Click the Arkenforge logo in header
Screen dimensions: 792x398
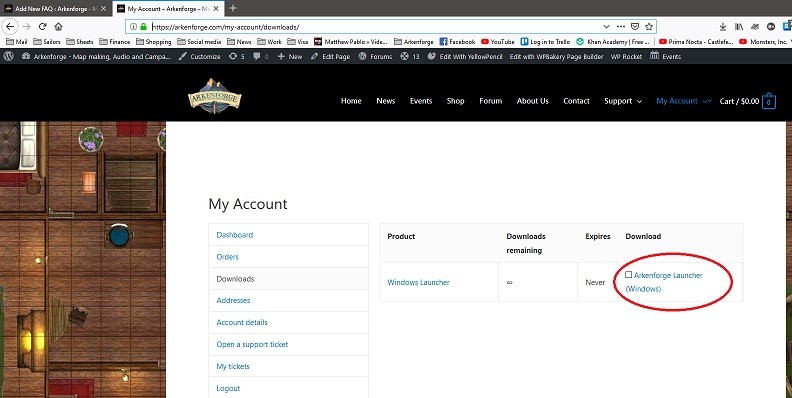tap(214, 95)
